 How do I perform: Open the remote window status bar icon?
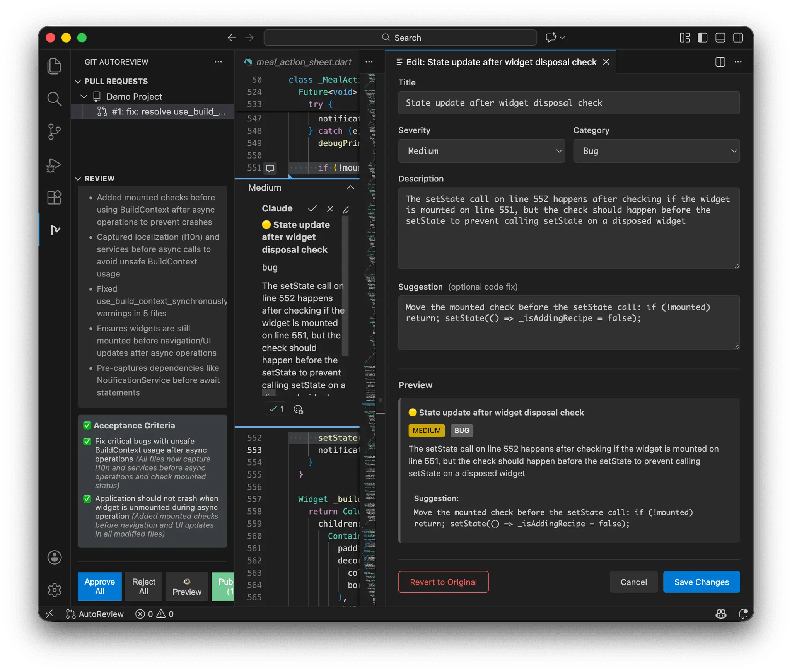click(x=49, y=614)
